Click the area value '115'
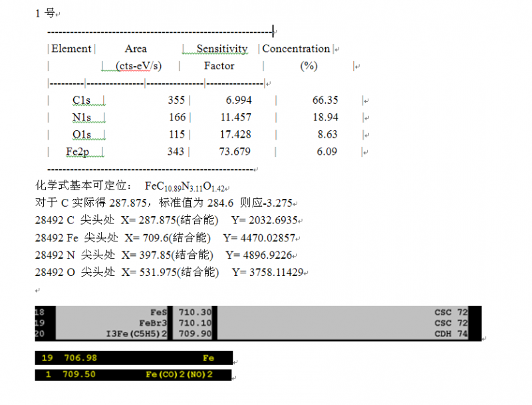 177,134
